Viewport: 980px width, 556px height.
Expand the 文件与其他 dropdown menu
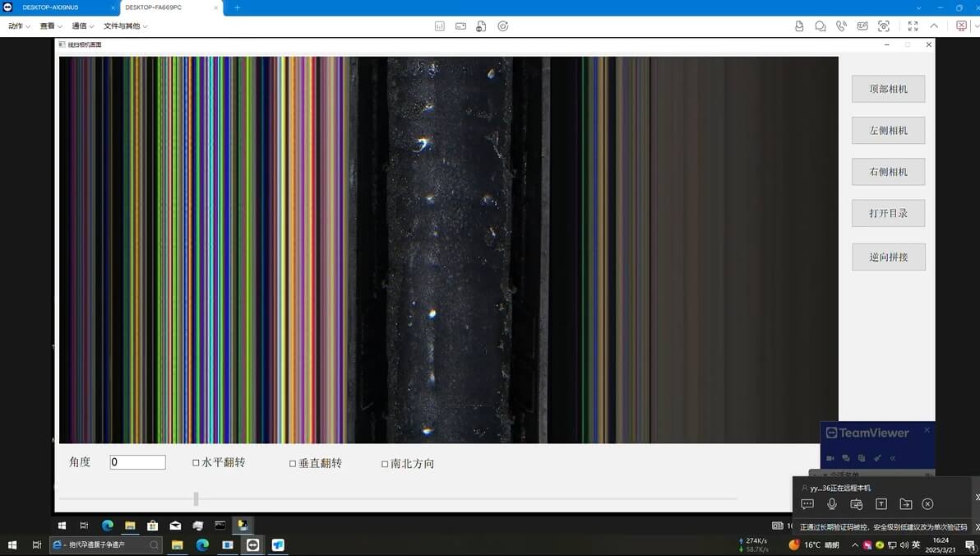pyautogui.click(x=125, y=26)
